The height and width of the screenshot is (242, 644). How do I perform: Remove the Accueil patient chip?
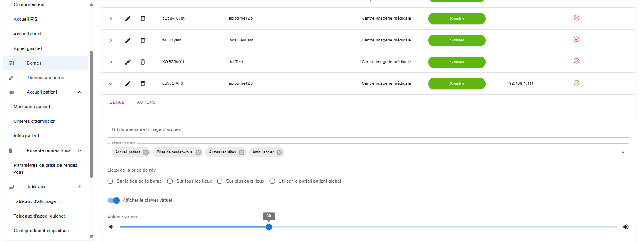click(x=146, y=153)
